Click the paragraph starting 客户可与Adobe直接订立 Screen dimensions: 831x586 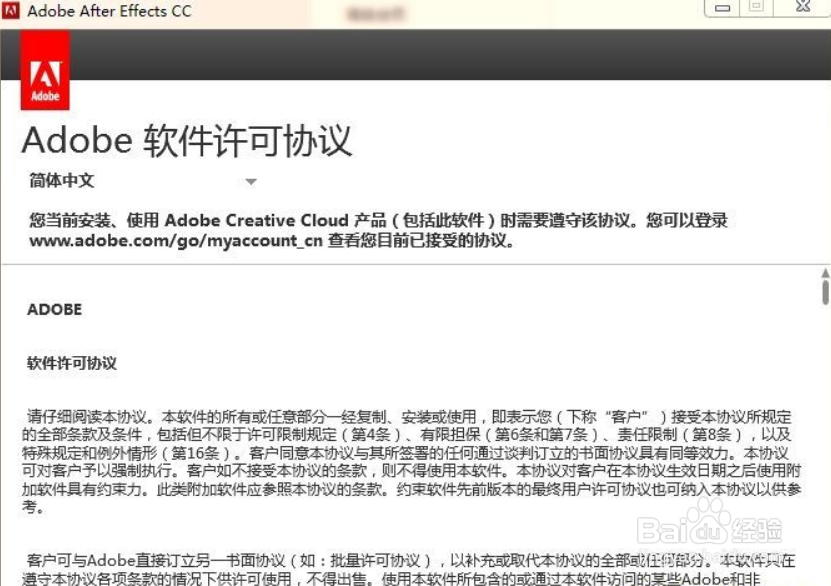click(409, 569)
